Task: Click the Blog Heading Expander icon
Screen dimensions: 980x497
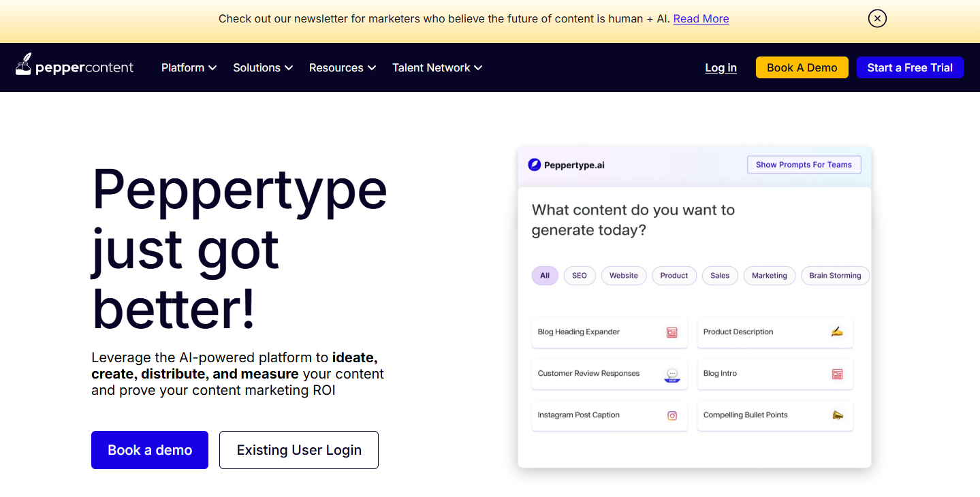Action: pyautogui.click(x=671, y=332)
